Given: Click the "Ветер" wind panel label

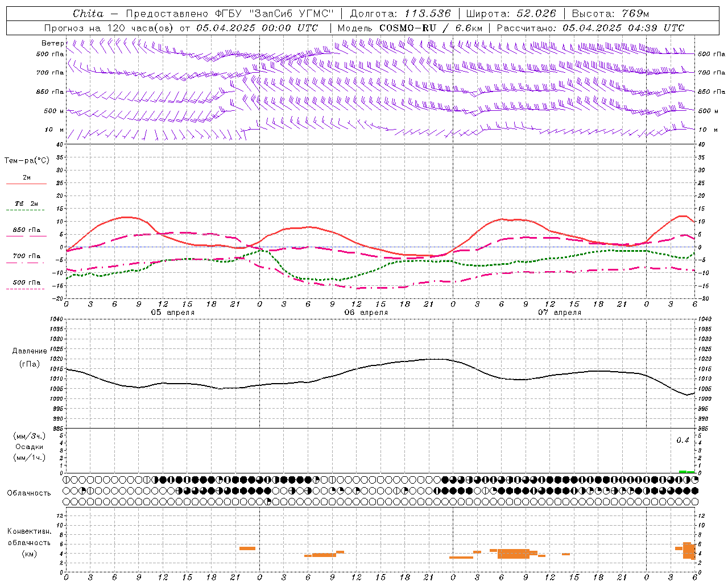Looking at the screenshot, I should pos(52,43).
